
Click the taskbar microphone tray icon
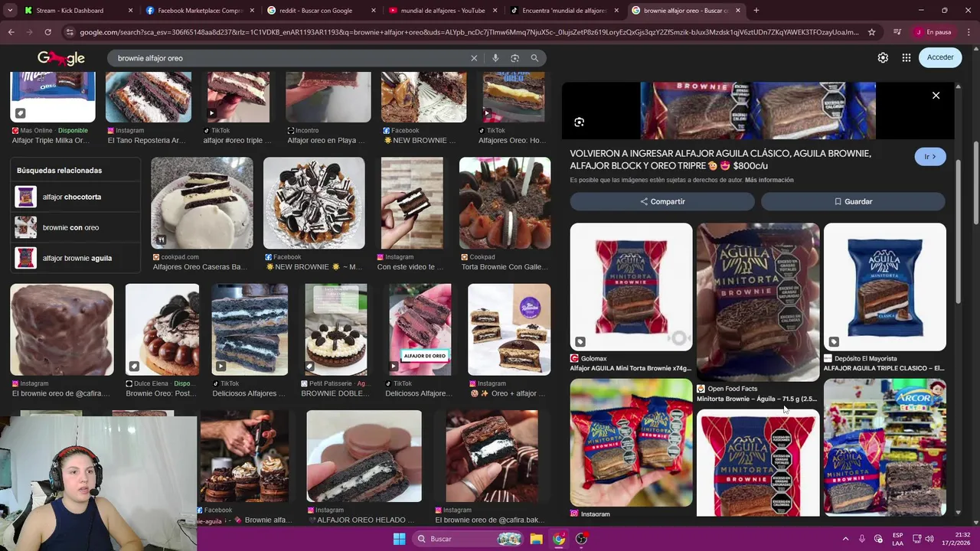[x=862, y=539]
